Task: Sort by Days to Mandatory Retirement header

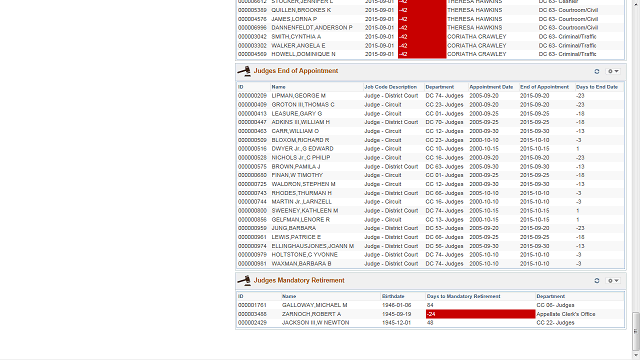Action: pos(463,296)
